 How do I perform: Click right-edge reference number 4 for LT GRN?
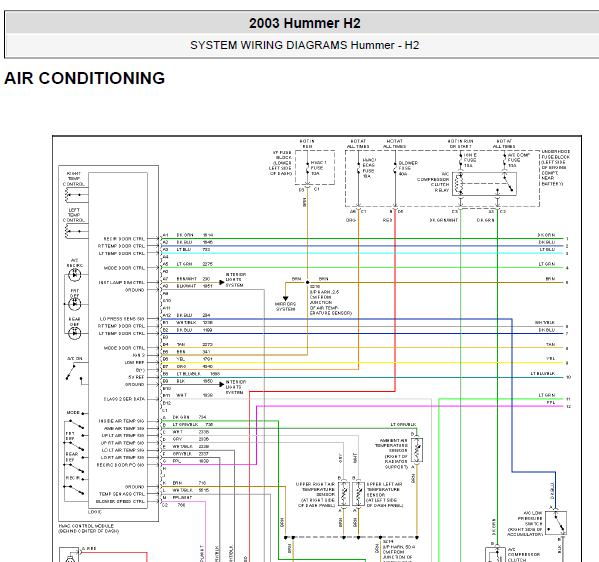[x=567, y=268]
